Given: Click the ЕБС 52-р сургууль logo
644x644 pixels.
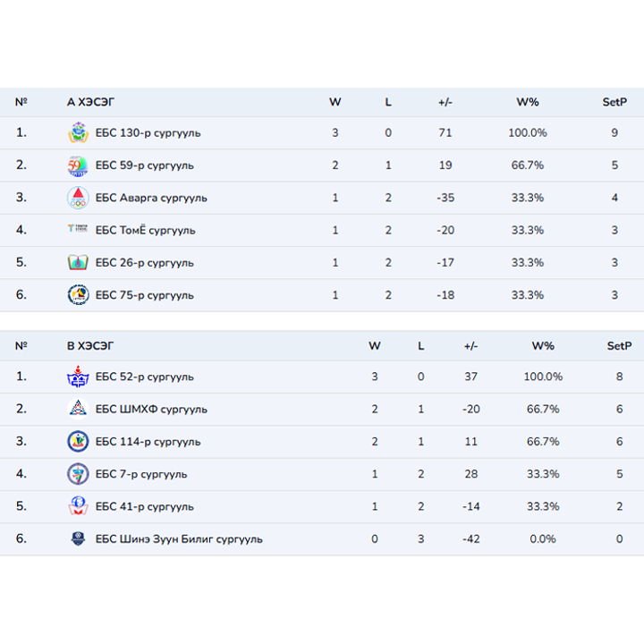Looking at the screenshot, I should tap(78, 377).
